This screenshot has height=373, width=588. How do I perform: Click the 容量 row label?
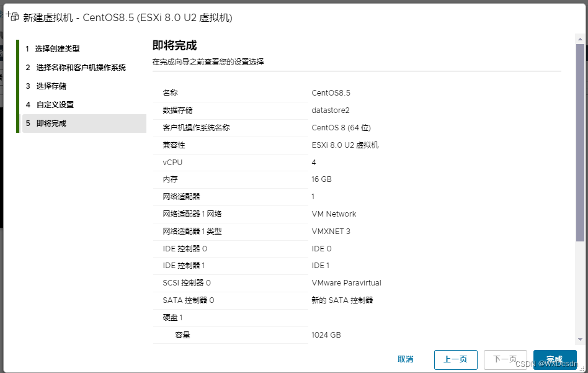coord(182,335)
